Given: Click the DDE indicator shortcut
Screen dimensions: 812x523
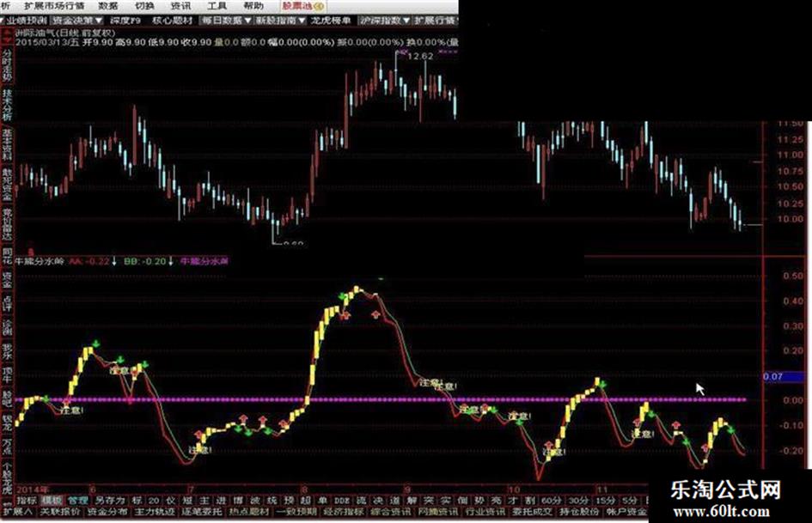Looking at the screenshot, I should click(342, 500).
